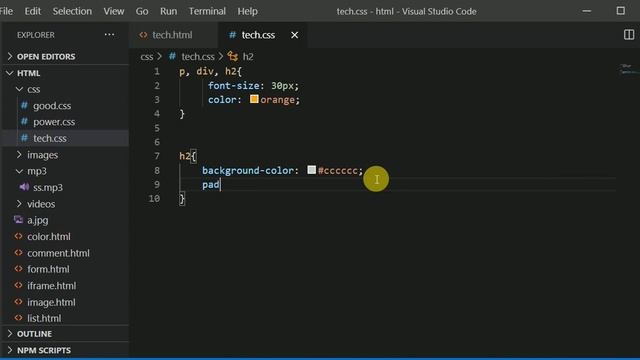Click the 'p, div, h2{' selector text

[x=210, y=71]
